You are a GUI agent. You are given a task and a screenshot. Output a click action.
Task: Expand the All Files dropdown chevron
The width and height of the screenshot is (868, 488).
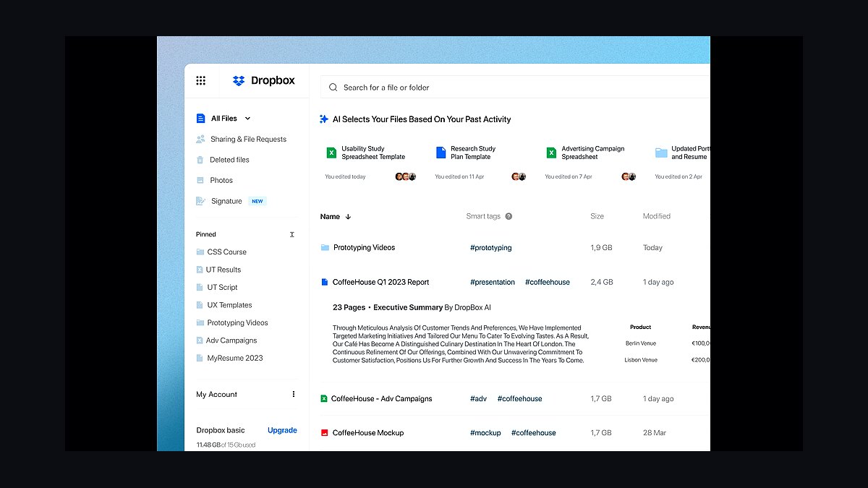247,119
